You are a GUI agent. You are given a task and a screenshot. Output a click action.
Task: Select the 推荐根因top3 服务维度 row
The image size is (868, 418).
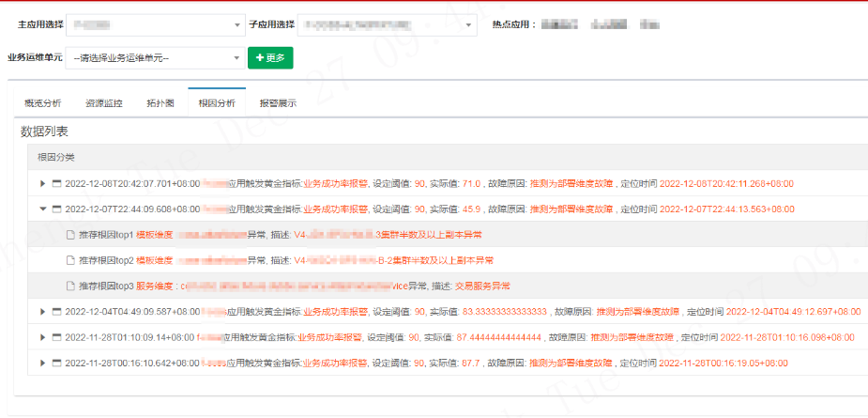pyautogui.click(x=448, y=286)
